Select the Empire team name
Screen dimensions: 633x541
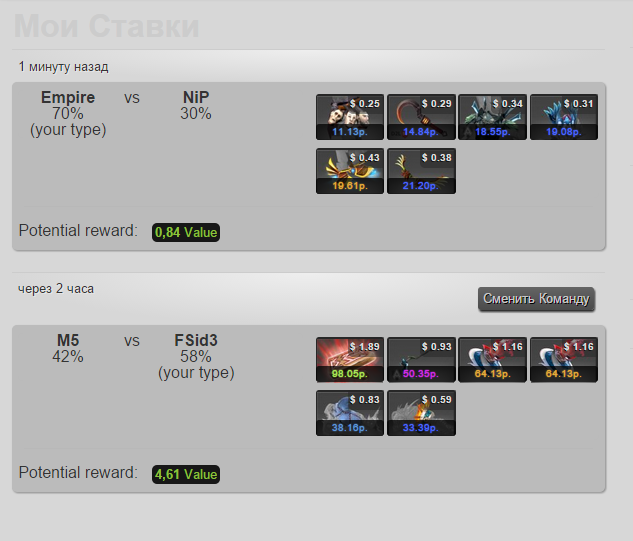68,97
